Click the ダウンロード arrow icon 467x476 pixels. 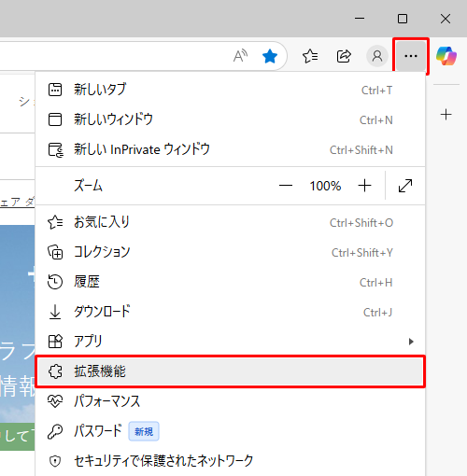(x=55, y=312)
